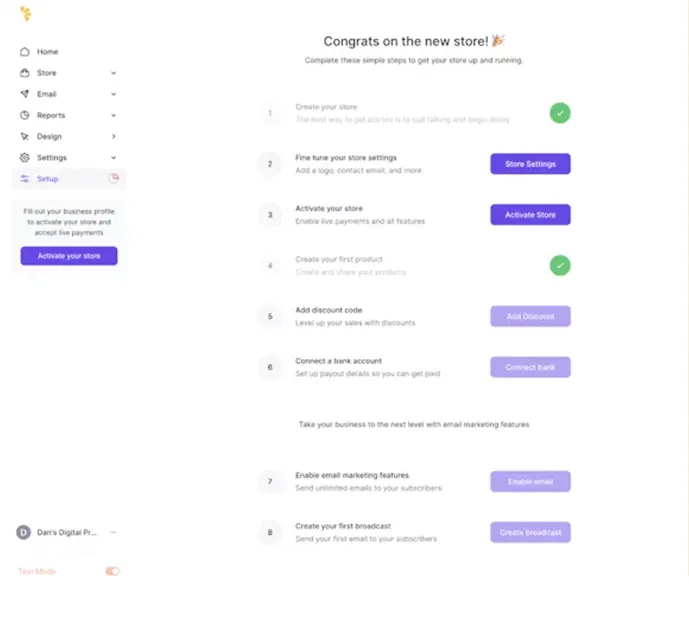689x629 pixels.
Task: Open the Reports menu item
Action: (x=51, y=115)
